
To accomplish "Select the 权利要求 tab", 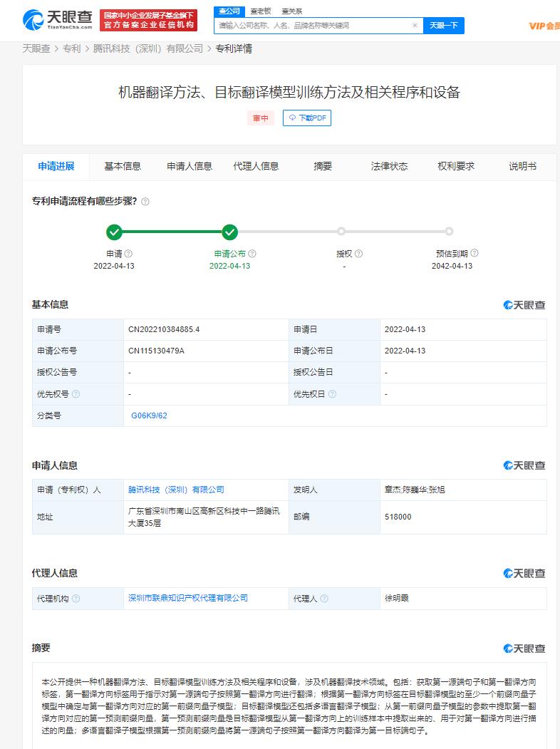I will click(456, 166).
